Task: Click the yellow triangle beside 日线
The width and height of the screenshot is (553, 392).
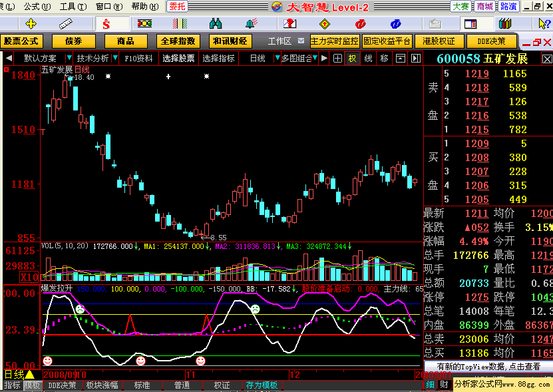Action: tap(29, 375)
